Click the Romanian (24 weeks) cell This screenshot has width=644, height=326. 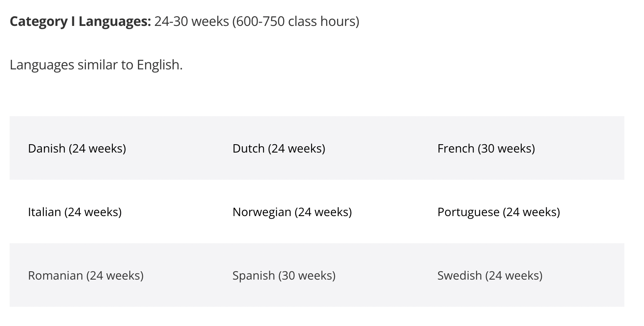coord(112,275)
